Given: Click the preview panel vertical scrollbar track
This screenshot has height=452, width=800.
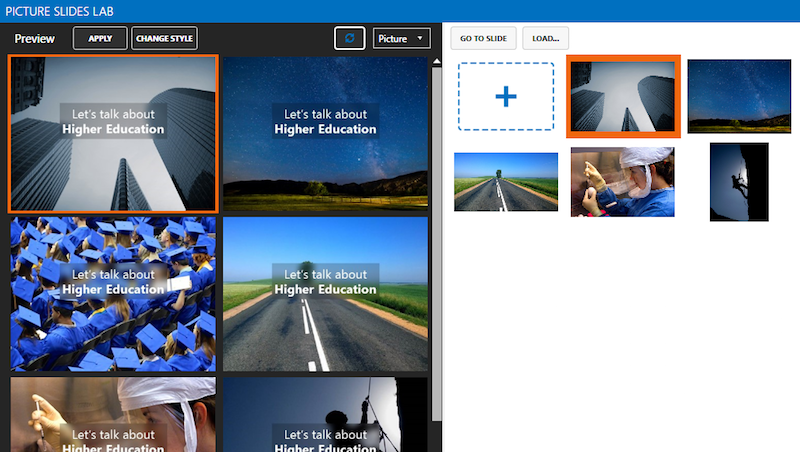Looking at the screenshot, I should (x=436, y=250).
